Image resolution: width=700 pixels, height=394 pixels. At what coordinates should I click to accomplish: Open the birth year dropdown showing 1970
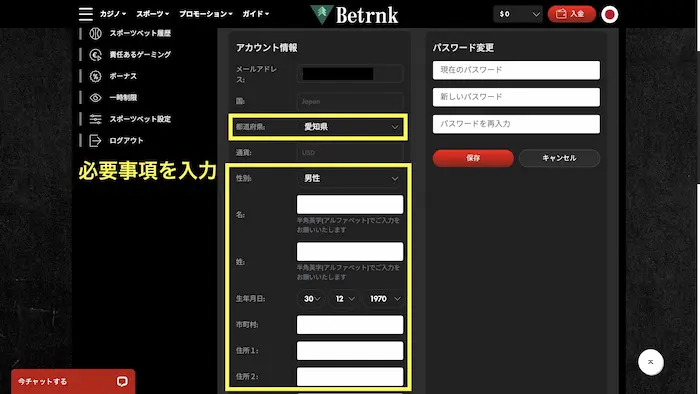pos(384,299)
